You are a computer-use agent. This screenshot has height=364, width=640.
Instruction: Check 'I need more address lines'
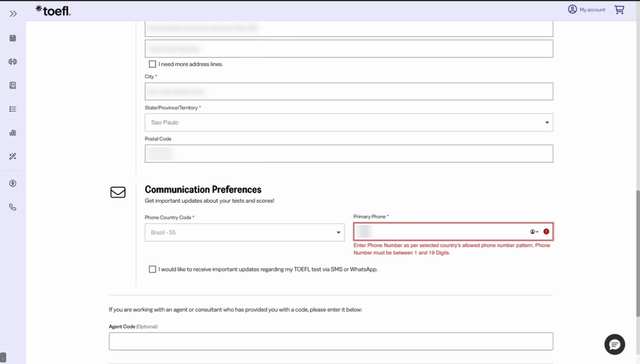coord(152,64)
